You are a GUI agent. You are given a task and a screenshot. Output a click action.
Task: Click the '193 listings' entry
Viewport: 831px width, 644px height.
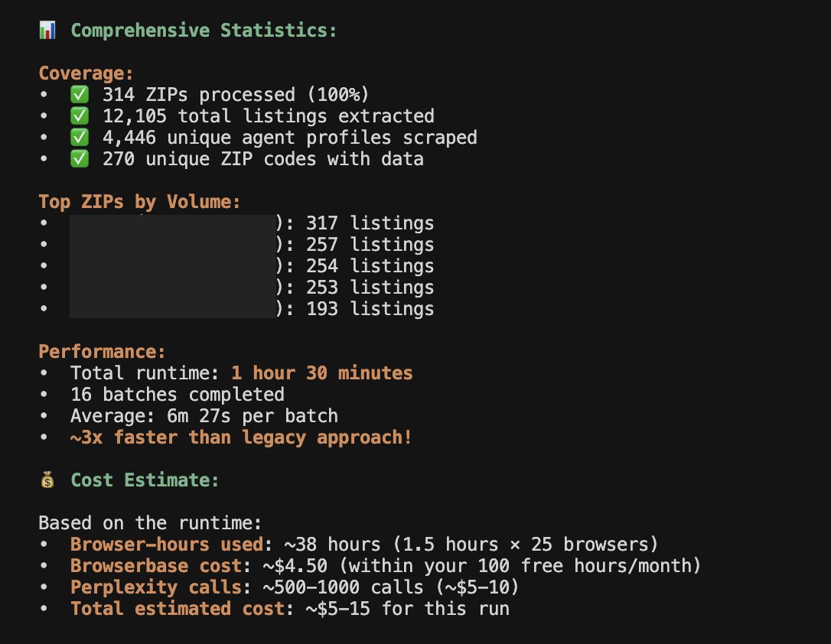pos(370,309)
